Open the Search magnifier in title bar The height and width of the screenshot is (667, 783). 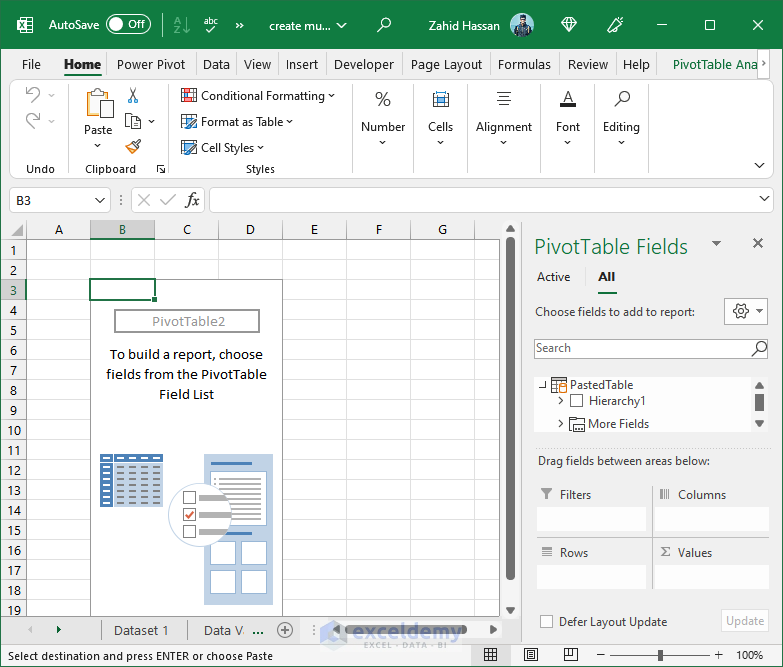tap(384, 25)
